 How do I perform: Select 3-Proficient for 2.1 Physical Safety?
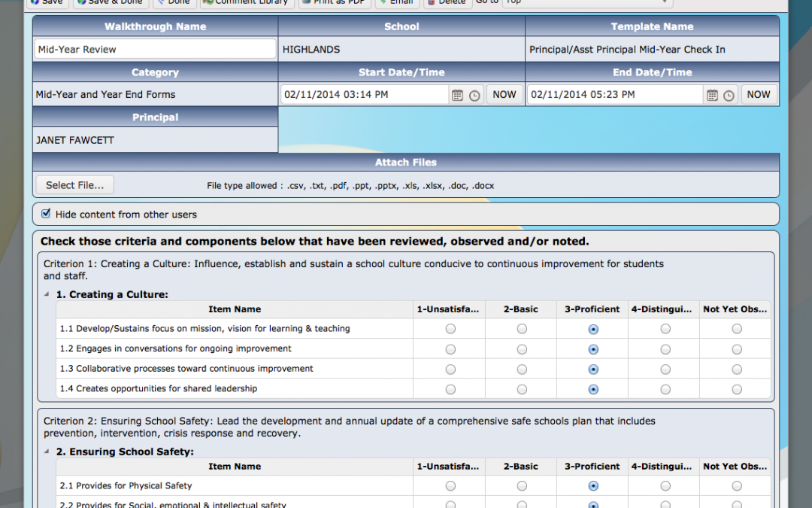click(593, 486)
